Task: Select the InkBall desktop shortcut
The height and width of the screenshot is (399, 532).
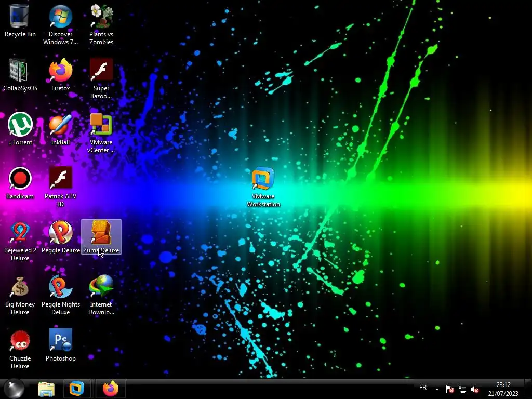Action: pyautogui.click(x=60, y=129)
